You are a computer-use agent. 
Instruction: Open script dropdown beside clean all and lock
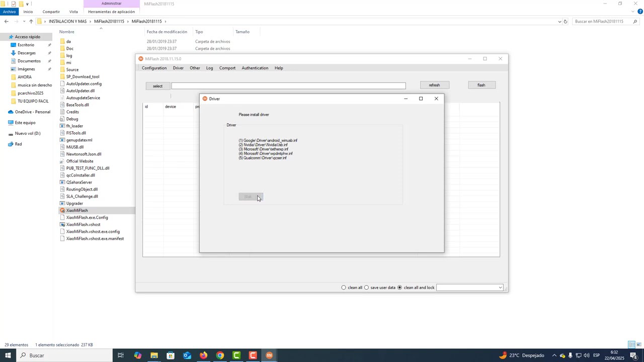coord(500,288)
